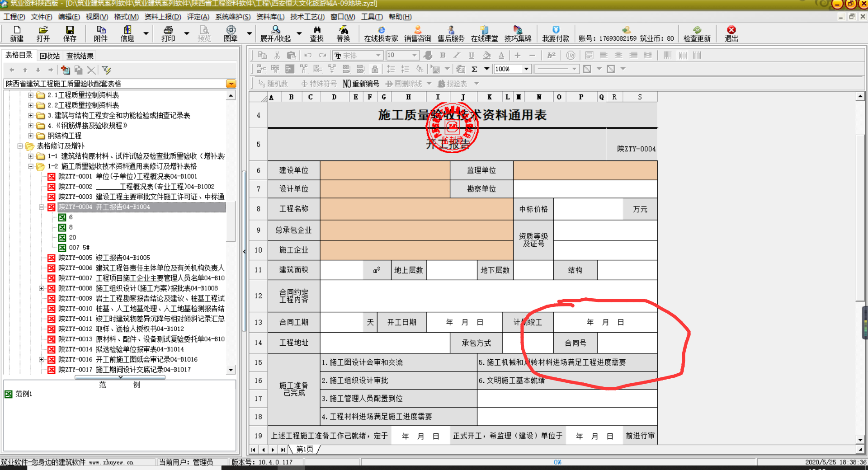
Task: Click the cut scissors icon
Action: pyautogui.click(x=277, y=55)
